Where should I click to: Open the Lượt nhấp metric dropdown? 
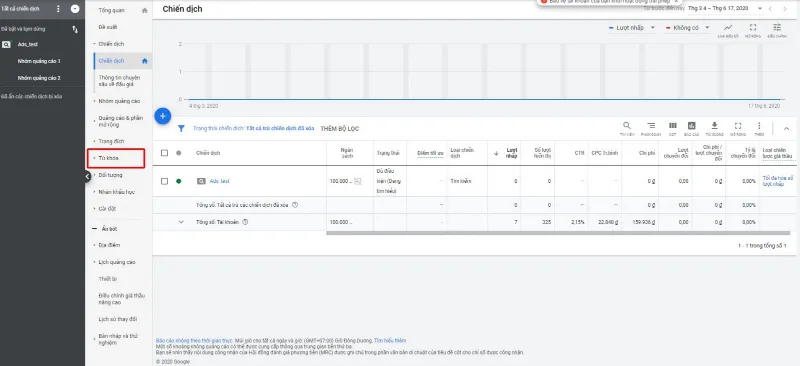click(x=632, y=28)
